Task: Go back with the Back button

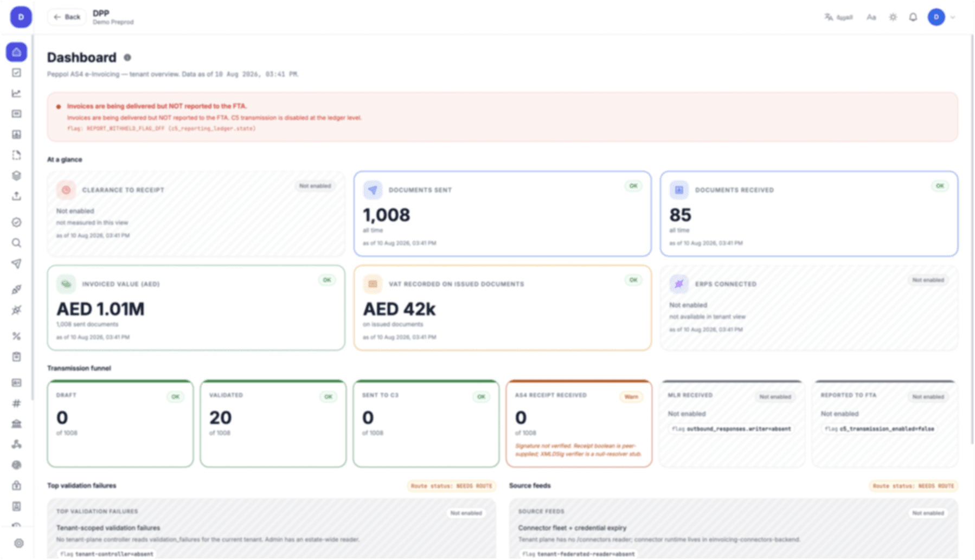Action: pos(67,17)
